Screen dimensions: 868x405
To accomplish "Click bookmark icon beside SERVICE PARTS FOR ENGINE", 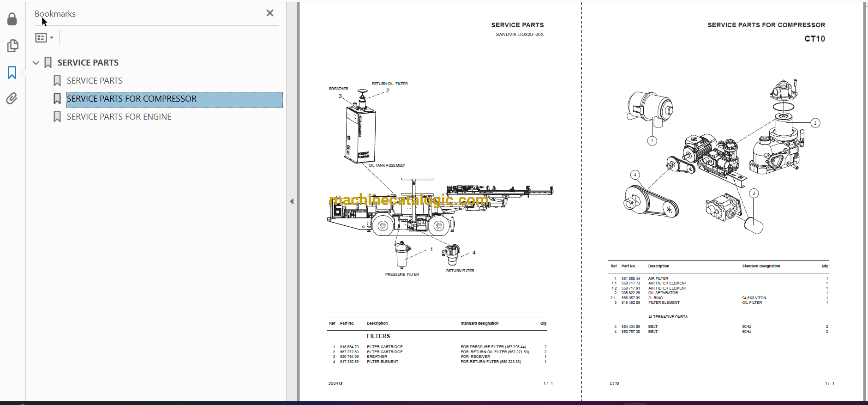I will tap(57, 117).
